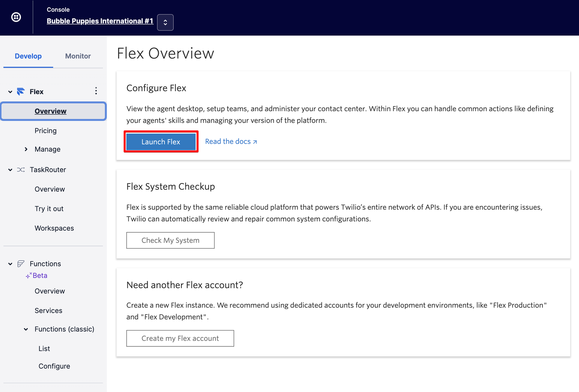
Task: Click the Twilio logo icon
Action: coord(16,17)
